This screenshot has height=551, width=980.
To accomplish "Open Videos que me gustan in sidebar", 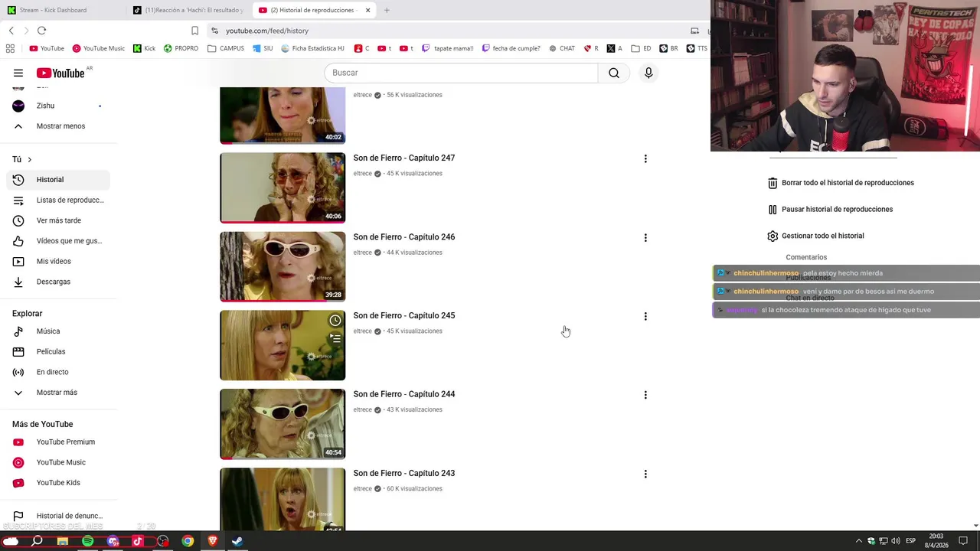I will (x=58, y=241).
